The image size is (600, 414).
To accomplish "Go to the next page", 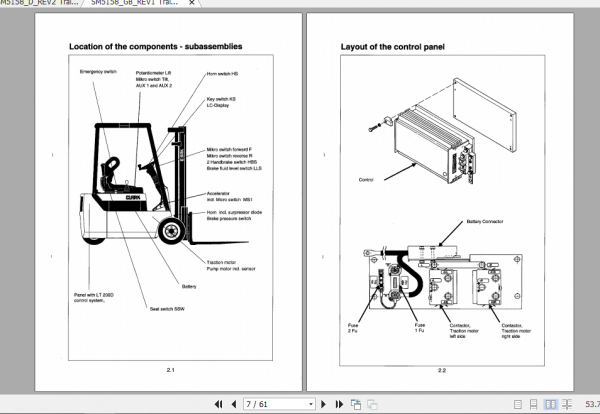I will 323,404.
